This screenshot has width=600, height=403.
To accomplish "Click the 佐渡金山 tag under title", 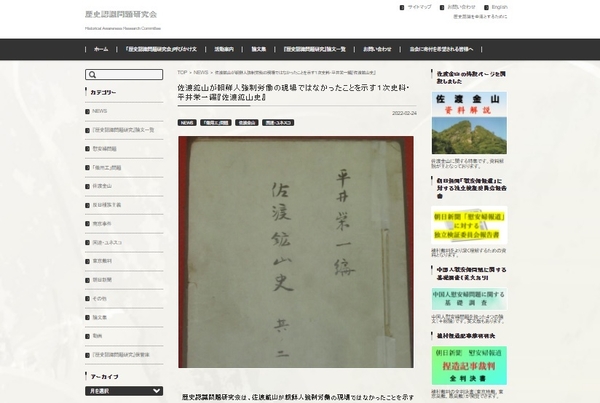I will tap(246, 123).
